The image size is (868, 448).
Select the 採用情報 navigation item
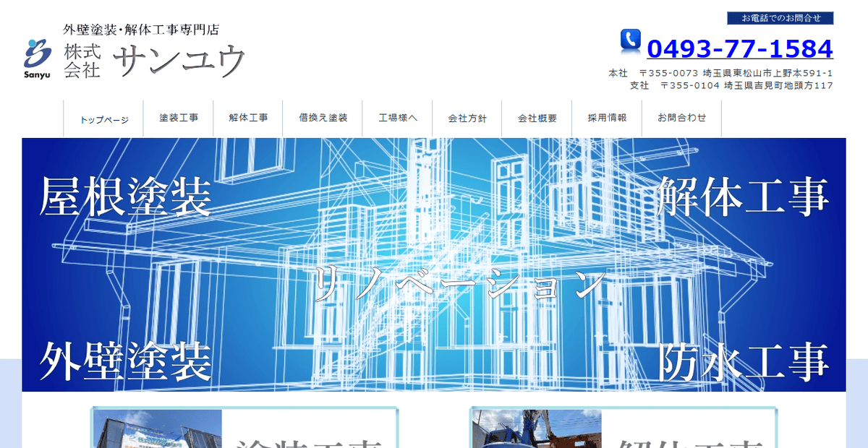click(x=607, y=117)
